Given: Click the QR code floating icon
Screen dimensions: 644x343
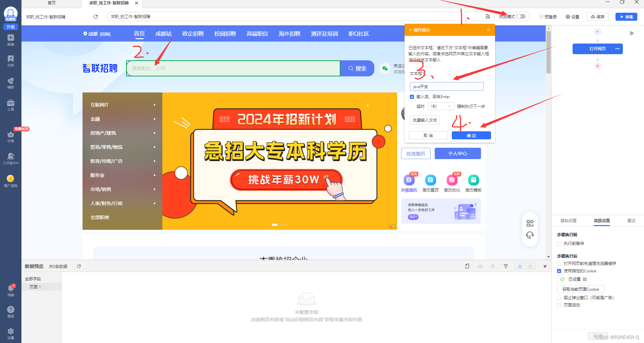Looking at the screenshot, I should coord(530,223).
